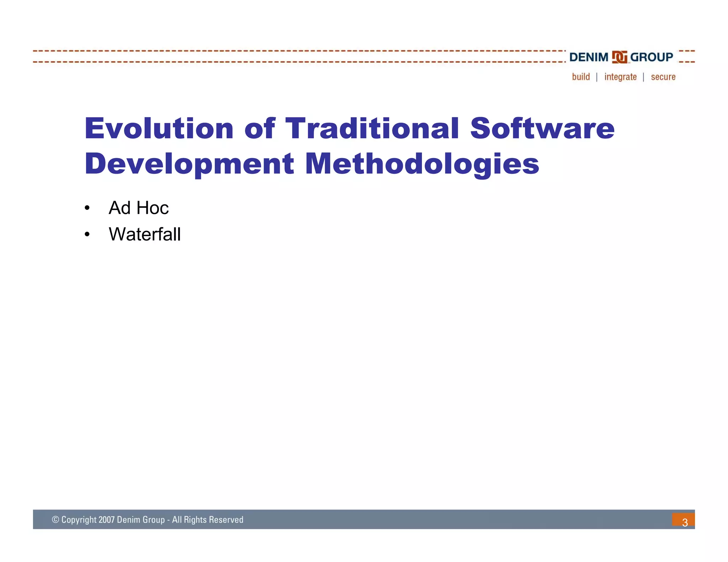Screen dimensions: 728x562
Task: Click the word 'Methodologies' in the title
Action: coord(422,164)
